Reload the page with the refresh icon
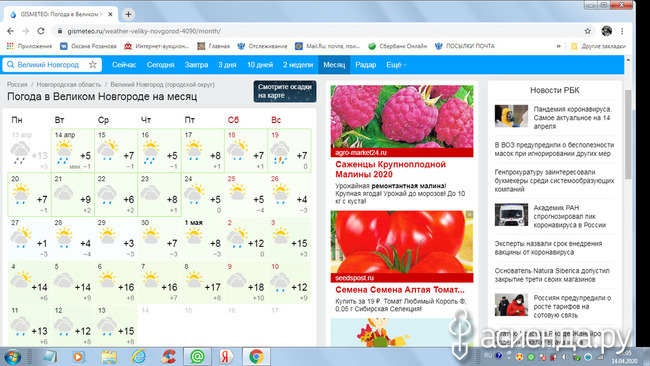 click(41, 31)
